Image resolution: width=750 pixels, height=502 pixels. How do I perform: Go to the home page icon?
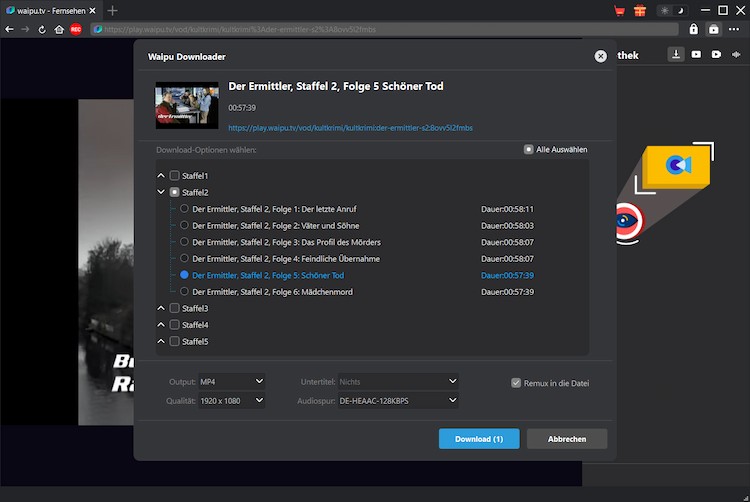pos(59,30)
